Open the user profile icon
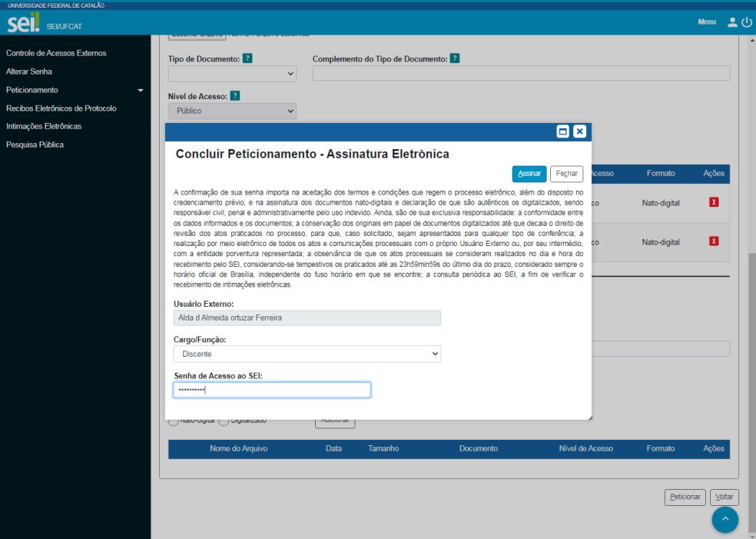 [x=732, y=22]
